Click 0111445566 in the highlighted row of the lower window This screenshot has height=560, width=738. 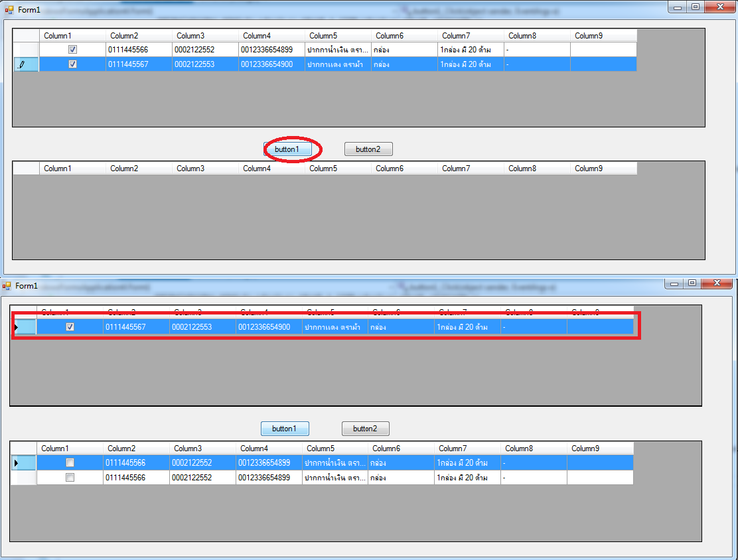tap(136, 463)
